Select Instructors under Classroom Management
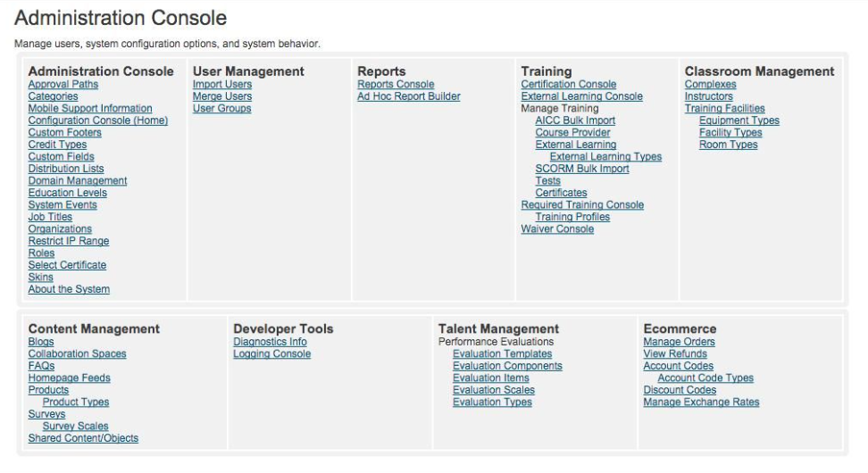The width and height of the screenshot is (868, 473). point(708,96)
